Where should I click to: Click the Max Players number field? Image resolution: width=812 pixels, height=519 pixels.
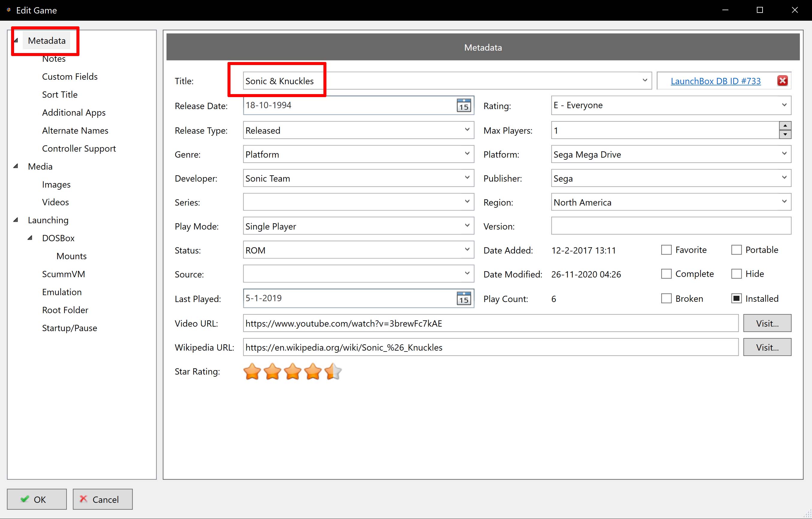[x=665, y=130]
